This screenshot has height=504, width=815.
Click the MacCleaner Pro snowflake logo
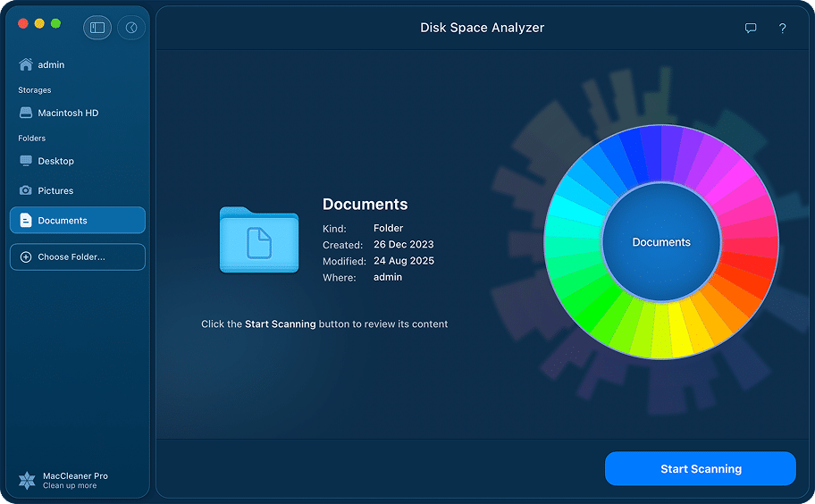click(x=27, y=481)
